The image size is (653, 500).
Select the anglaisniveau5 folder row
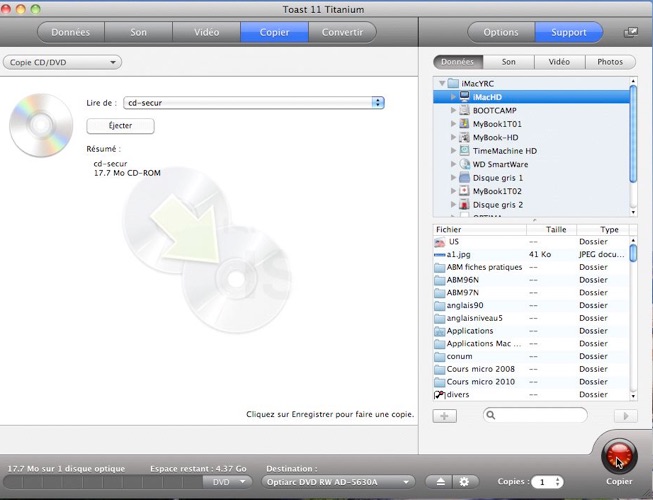click(x=531, y=318)
